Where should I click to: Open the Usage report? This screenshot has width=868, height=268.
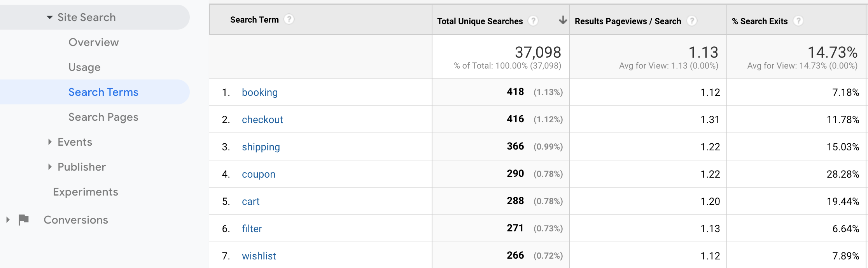[84, 67]
